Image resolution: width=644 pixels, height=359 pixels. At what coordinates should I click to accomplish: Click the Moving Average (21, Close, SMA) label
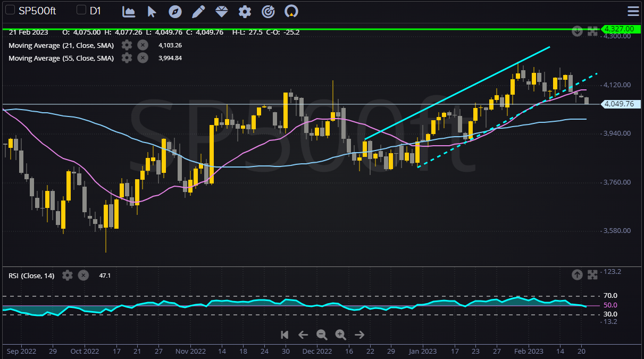click(x=61, y=45)
